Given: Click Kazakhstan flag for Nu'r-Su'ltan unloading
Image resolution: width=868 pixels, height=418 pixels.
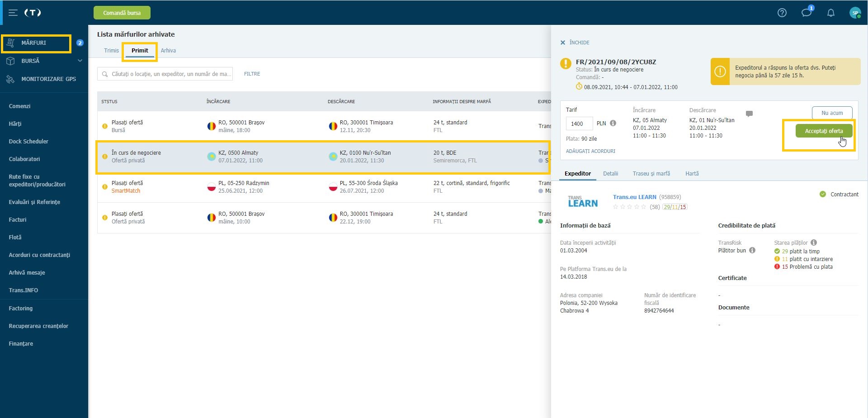Looking at the screenshot, I should point(333,157).
